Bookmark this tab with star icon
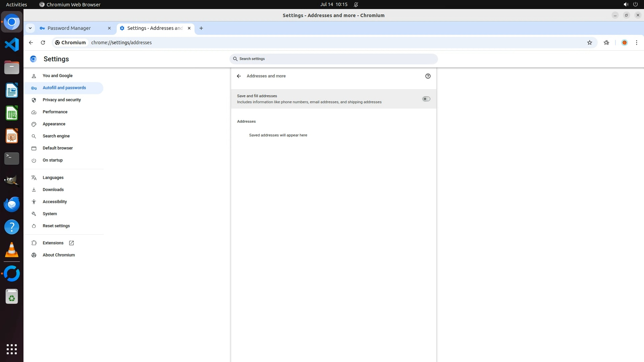 [589, 43]
